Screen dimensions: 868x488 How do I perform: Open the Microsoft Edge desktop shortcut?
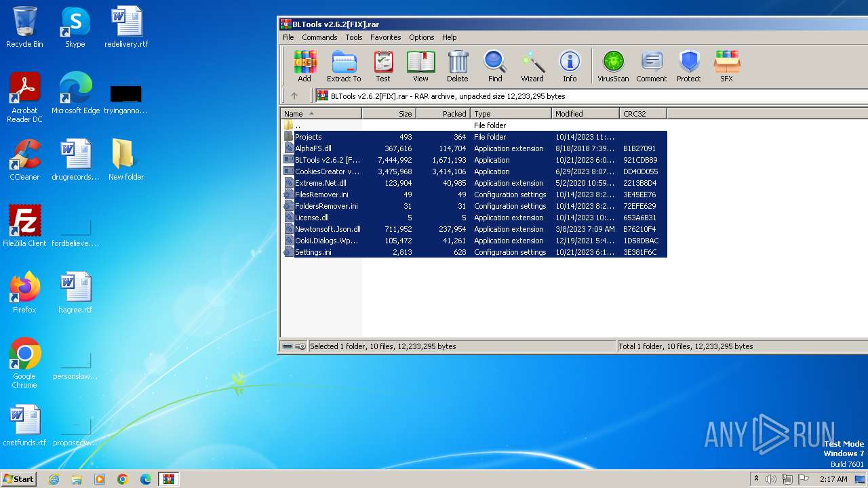point(75,94)
